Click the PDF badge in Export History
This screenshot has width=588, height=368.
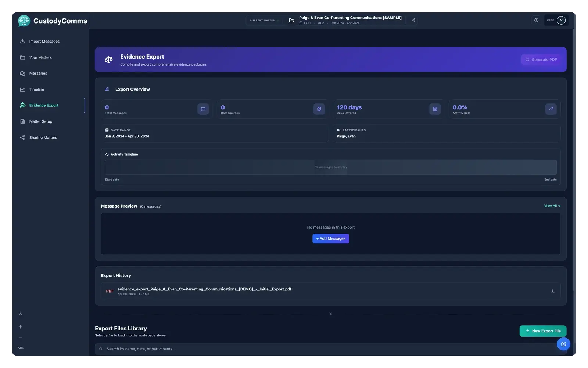[110, 291]
